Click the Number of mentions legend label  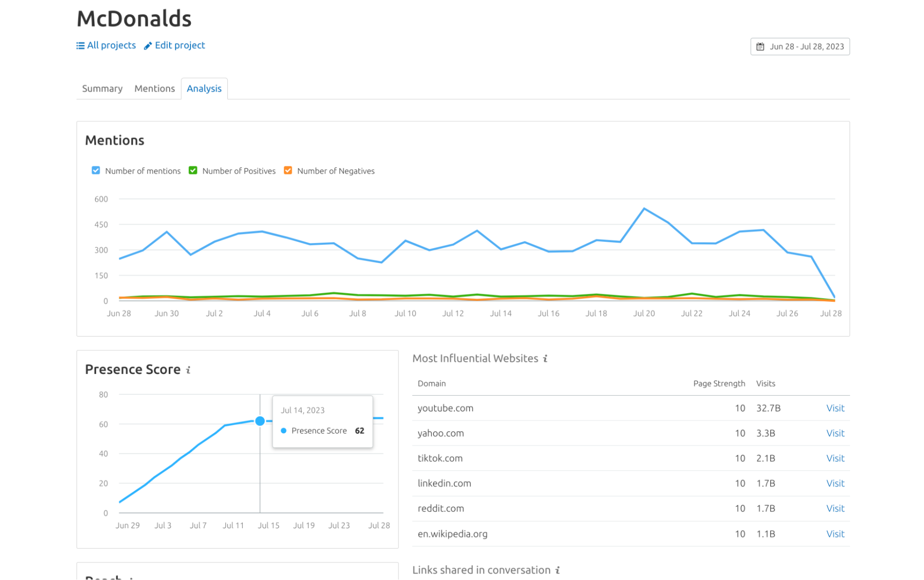click(143, 171)
